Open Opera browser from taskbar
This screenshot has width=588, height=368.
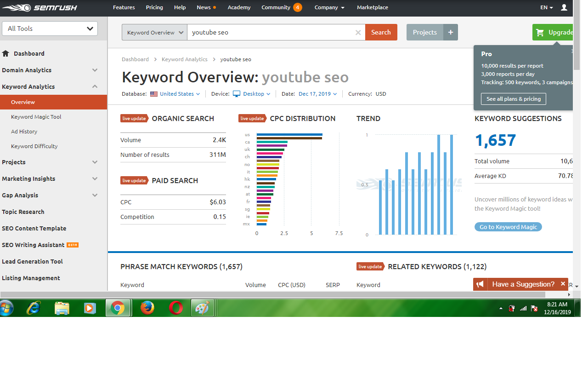click(176, 308)
